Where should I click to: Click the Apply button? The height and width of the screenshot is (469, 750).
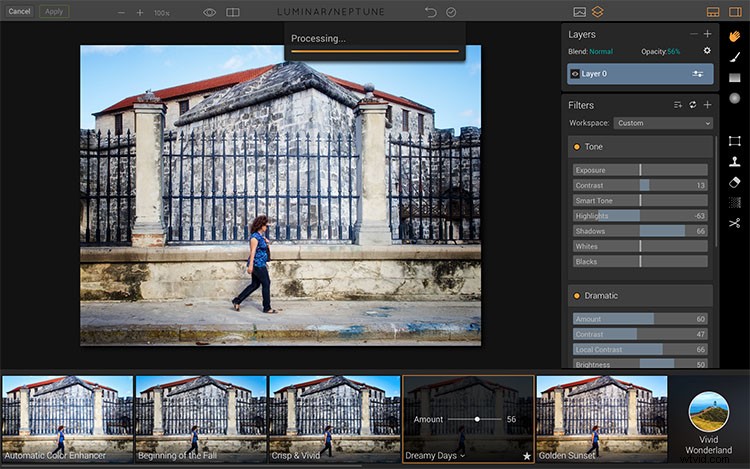pyautogui.click(x=54, y=11)
